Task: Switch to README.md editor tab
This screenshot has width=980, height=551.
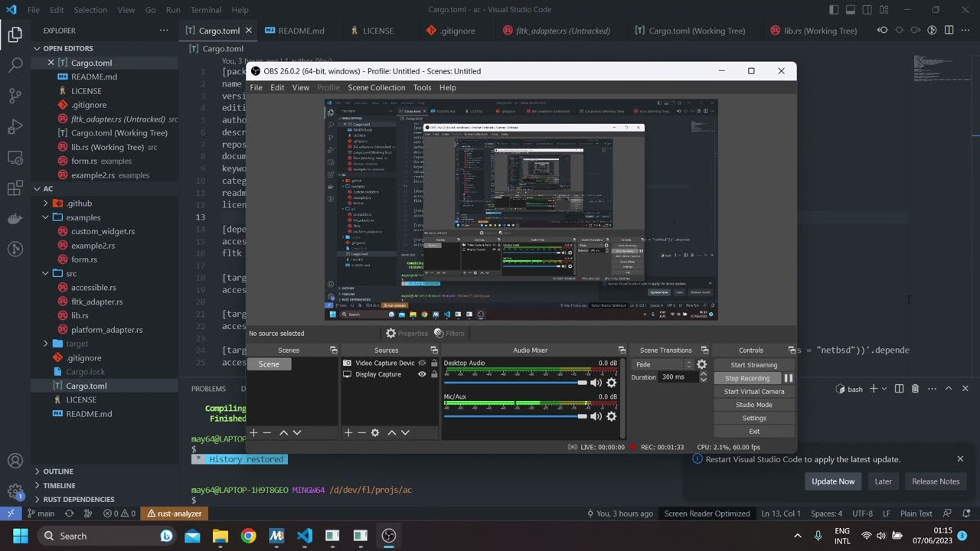Action: click(x=295, y=31)
